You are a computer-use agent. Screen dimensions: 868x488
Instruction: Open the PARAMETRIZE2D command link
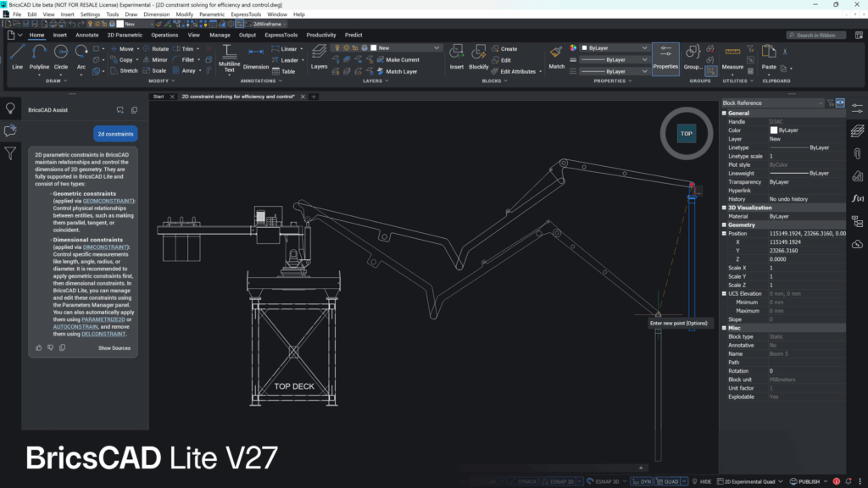103,319
